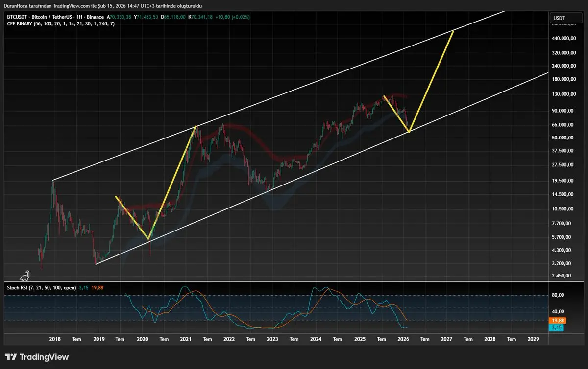The height and width of the screenshot is (369, 588).
Task: Click the 180.000,00 price axis label
Action: [x=563, y=79]
